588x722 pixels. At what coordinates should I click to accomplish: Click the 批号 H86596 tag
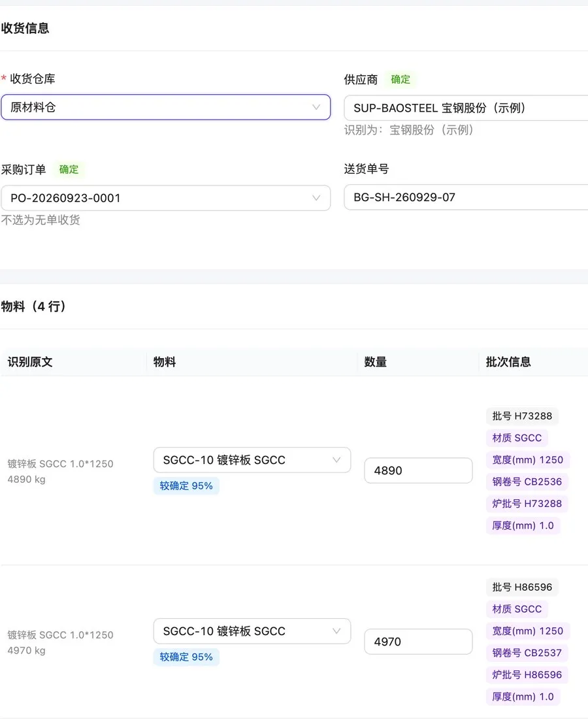click(x=522, y=587)
